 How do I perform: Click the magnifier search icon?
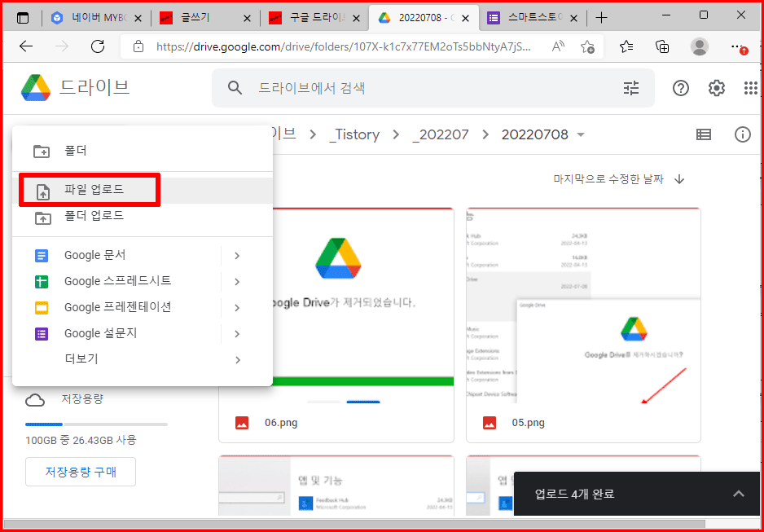click(x=235, y=88)
